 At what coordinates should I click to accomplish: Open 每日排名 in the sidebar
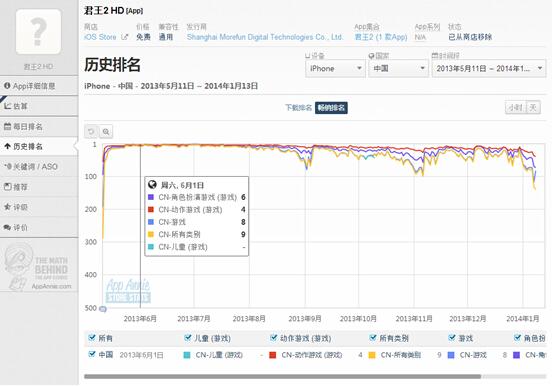point(39,126)
